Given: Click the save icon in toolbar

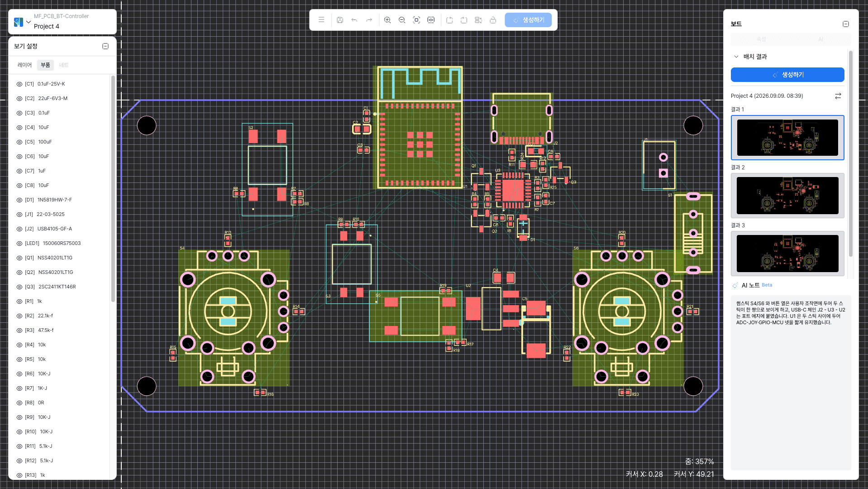Looking at the screenshot, I should coord(340,20).
